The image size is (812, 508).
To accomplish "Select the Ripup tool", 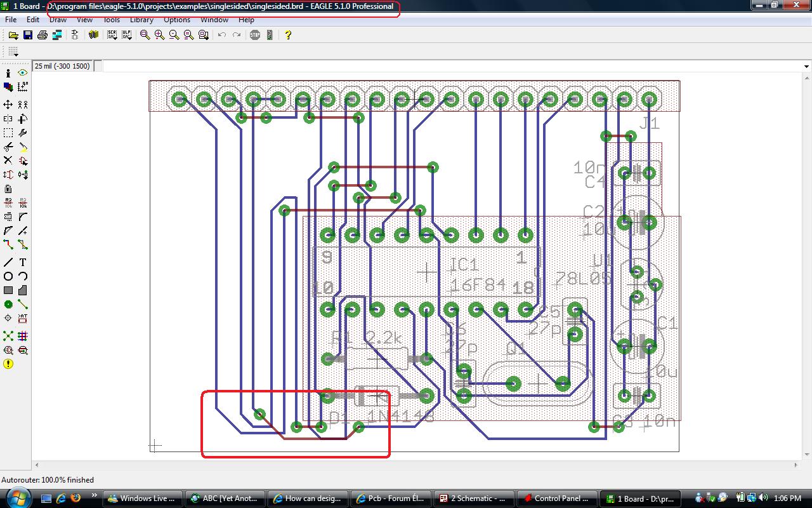I will (23, 244).
